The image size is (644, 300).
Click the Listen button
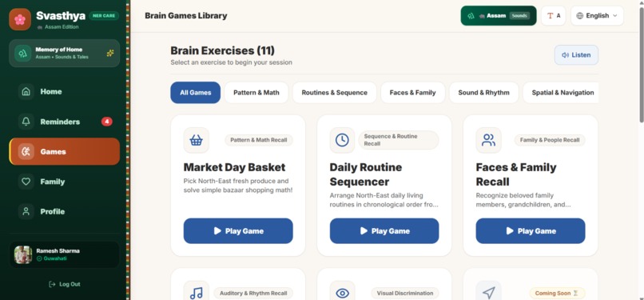(x=576, y=55)
